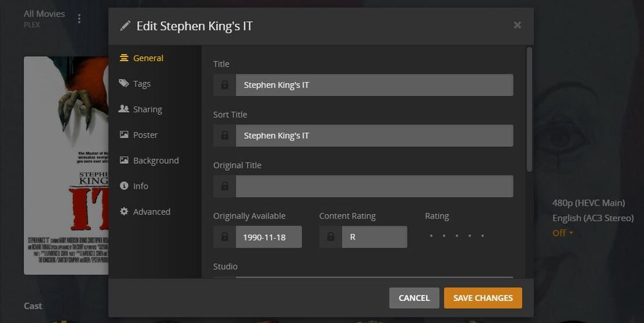Toggle the lock beside Originally Available date

(x=225, y=237)
